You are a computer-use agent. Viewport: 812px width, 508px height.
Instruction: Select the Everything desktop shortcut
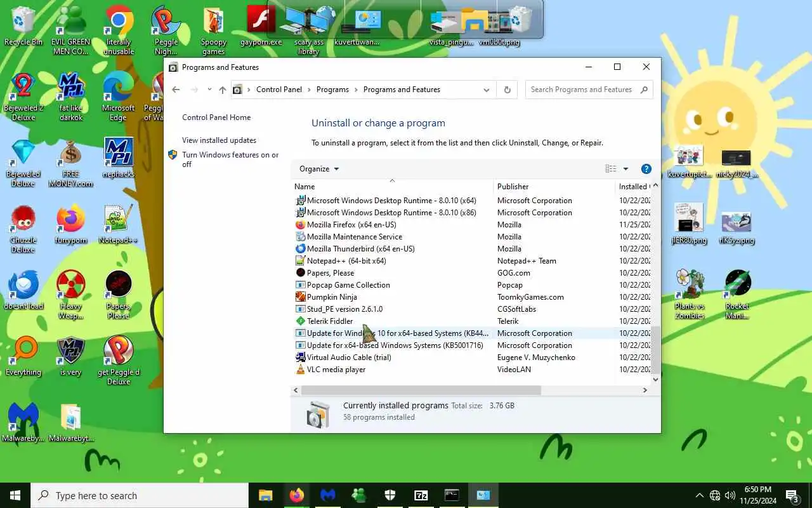[23, 356]
